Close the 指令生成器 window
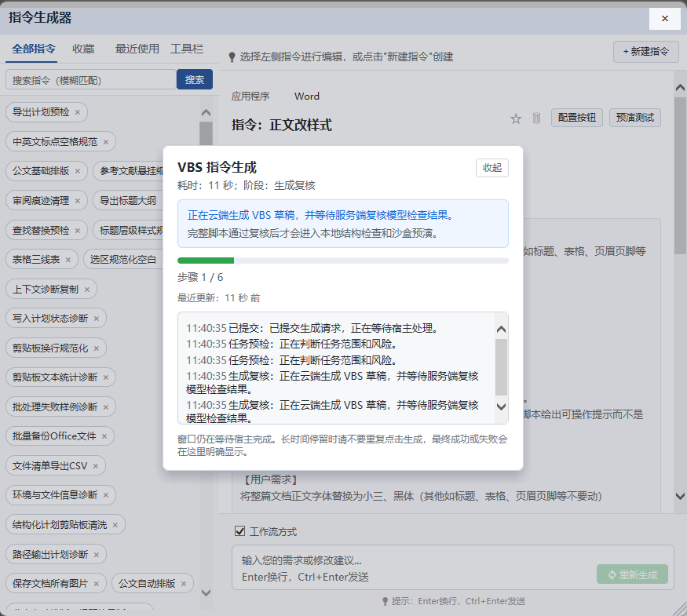 [665, 18]
